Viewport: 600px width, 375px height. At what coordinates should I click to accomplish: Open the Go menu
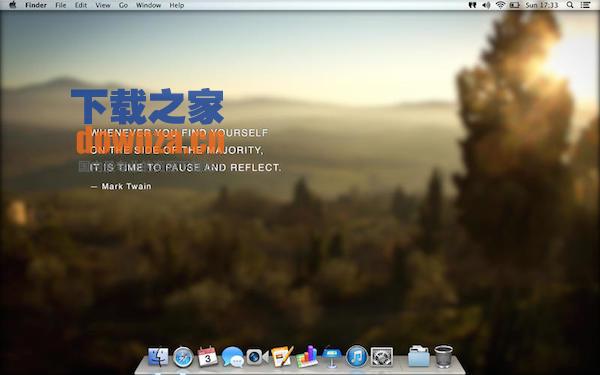[x=123, y=5]
